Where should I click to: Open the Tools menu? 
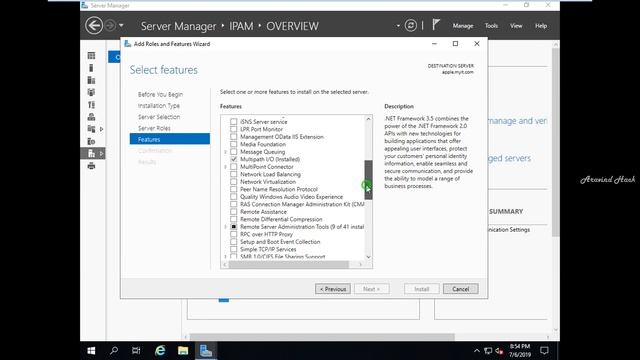(491, 26)
